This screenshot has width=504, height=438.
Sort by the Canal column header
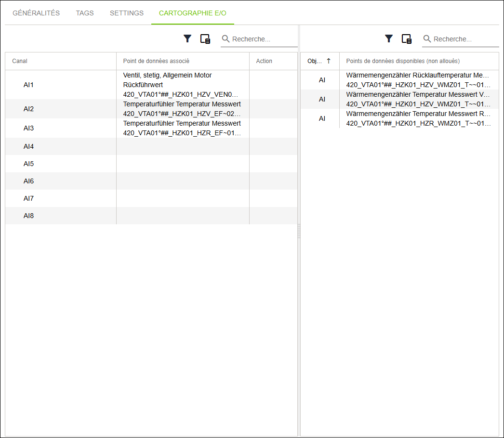(x=61, y=61)
